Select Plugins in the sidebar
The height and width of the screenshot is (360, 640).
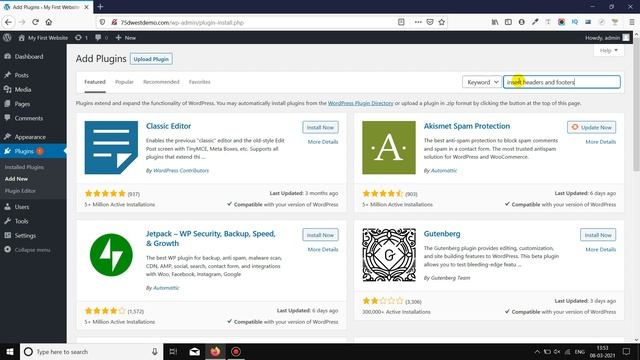(x=24, y=151)
